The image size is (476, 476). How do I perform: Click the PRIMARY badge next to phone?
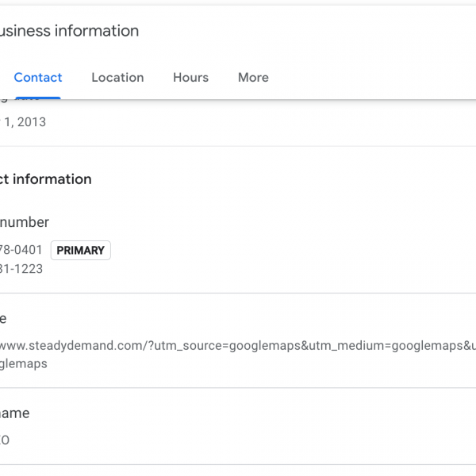pyautogui.click(x=80, y=251)
